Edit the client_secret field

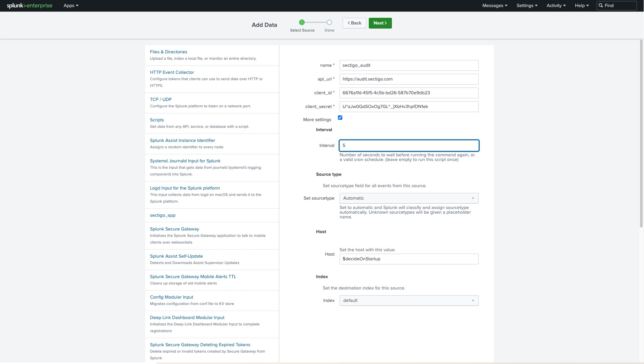tap(409, 107)
